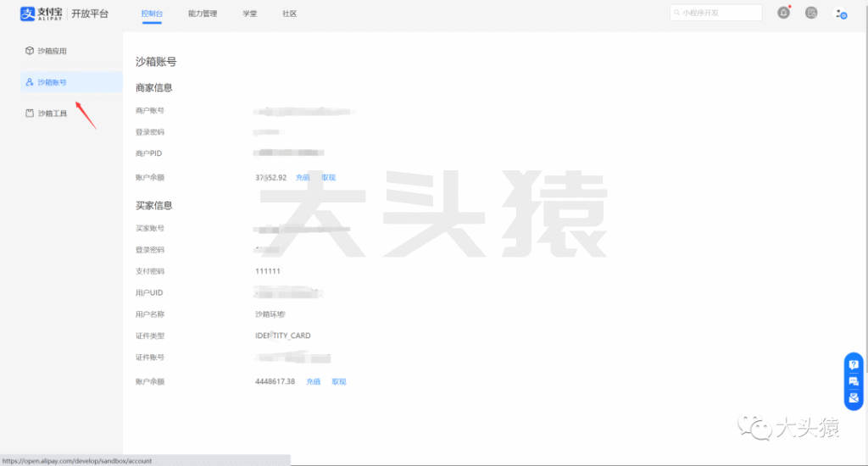This screenshot has width=868, height=466.
Task: Click the 商户账号 label
Action: point(150,111)
